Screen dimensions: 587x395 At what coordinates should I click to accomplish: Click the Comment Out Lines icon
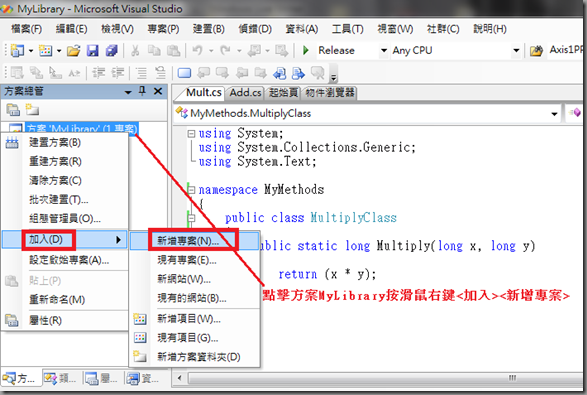point(141,73)
